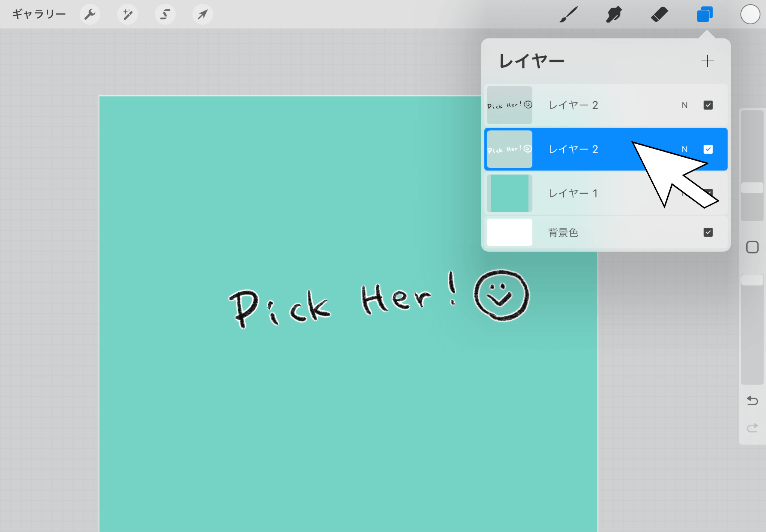Select the Paint brush tool
The width and height of the screenshot is (766, 532).
click(569, 15)
